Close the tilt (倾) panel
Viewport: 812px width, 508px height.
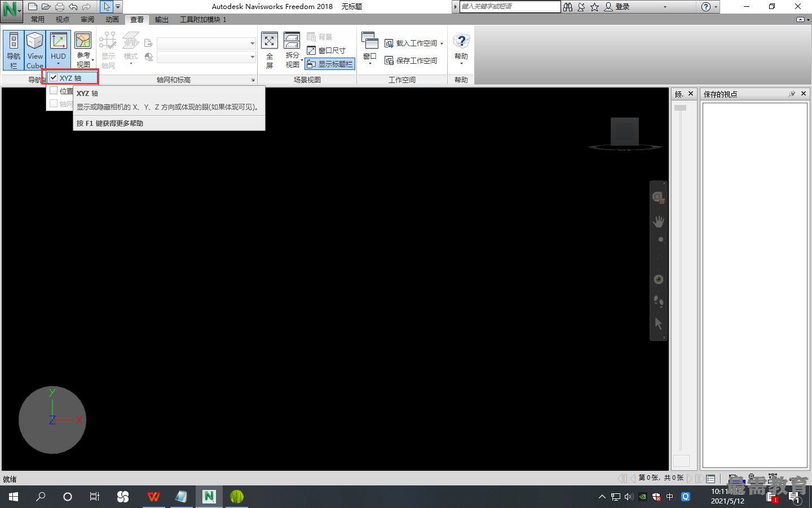point(691,94)
